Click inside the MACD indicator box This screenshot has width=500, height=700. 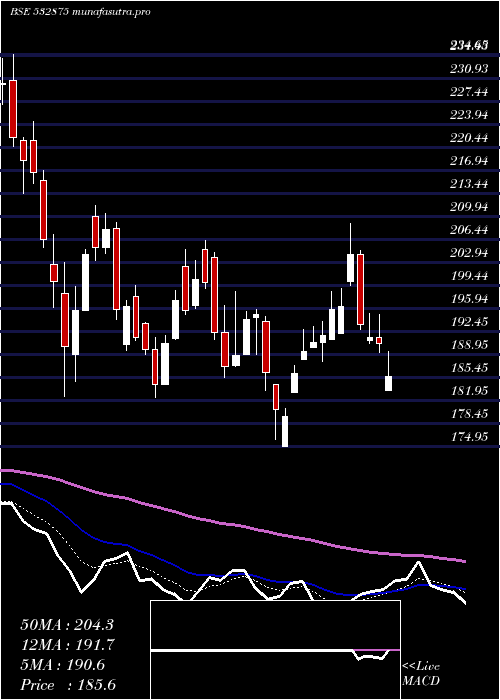coord(275,650)
